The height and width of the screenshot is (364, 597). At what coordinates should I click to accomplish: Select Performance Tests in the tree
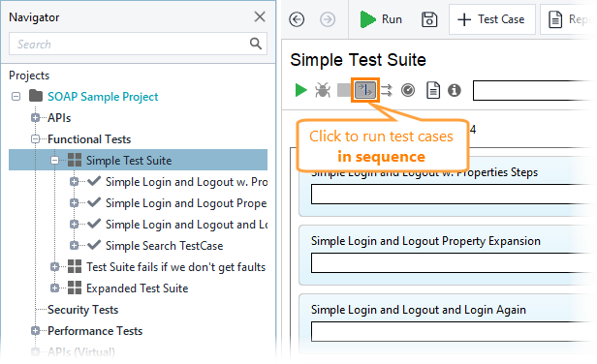point(95,331)
